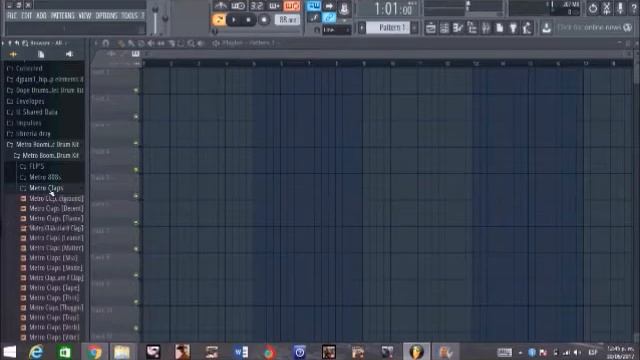
Task: Open the EDIT menu
Action: tap(27, 16)
